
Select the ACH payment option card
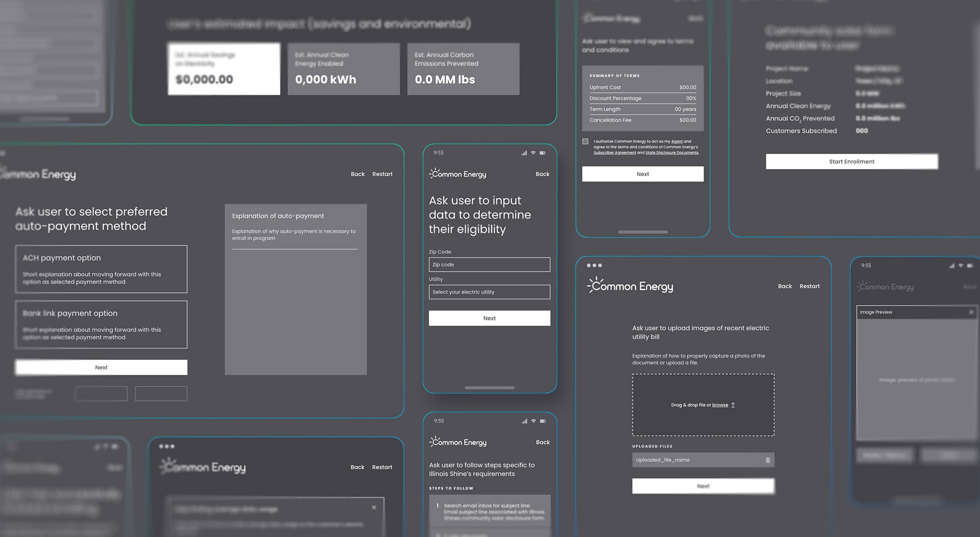tap(101, 269)
